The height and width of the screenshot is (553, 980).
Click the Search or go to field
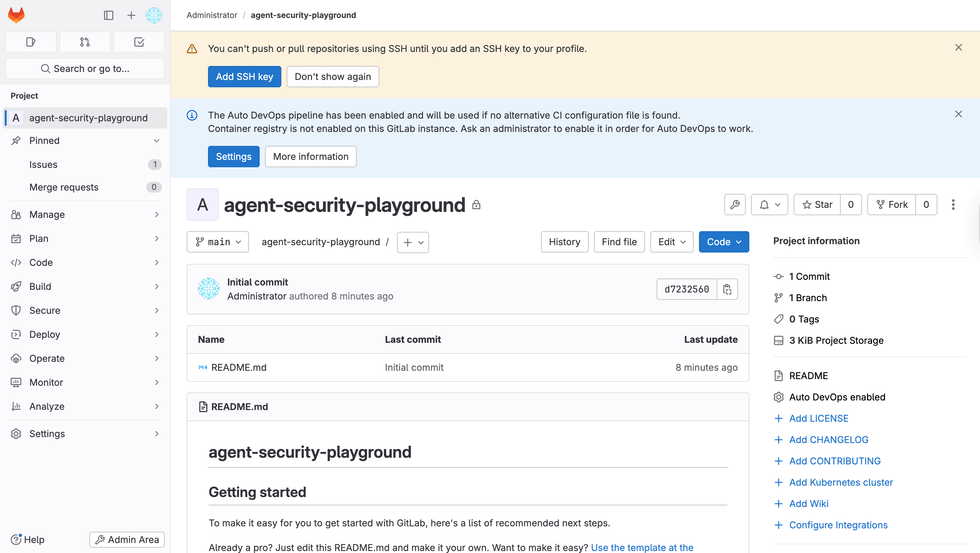[85, 69]
